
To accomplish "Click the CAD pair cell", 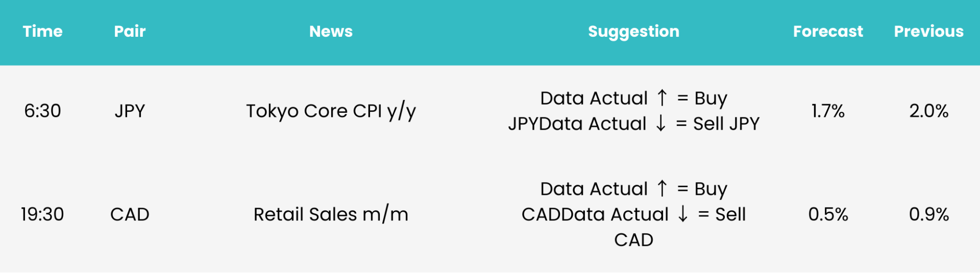I will click(130, 214).
